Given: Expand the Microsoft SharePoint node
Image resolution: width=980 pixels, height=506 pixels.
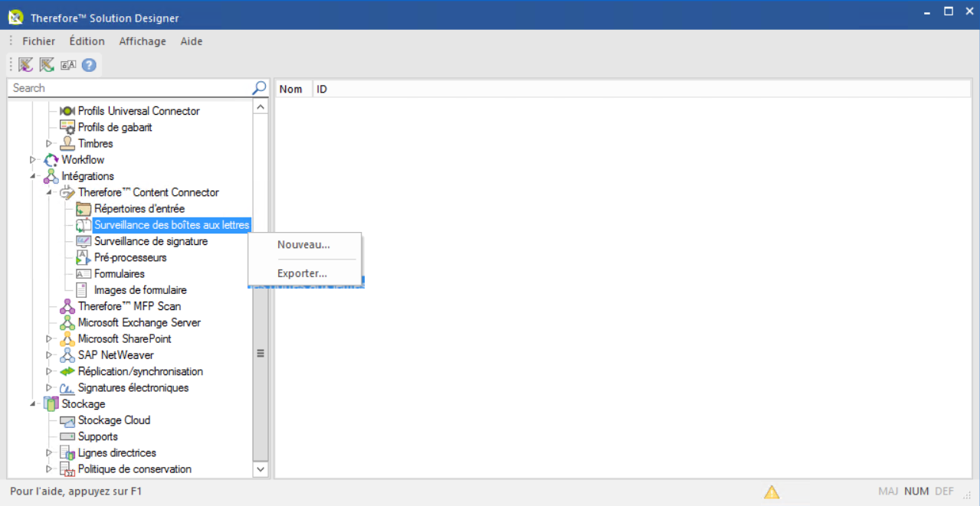Looking at the screenshot, I should 49,338.
